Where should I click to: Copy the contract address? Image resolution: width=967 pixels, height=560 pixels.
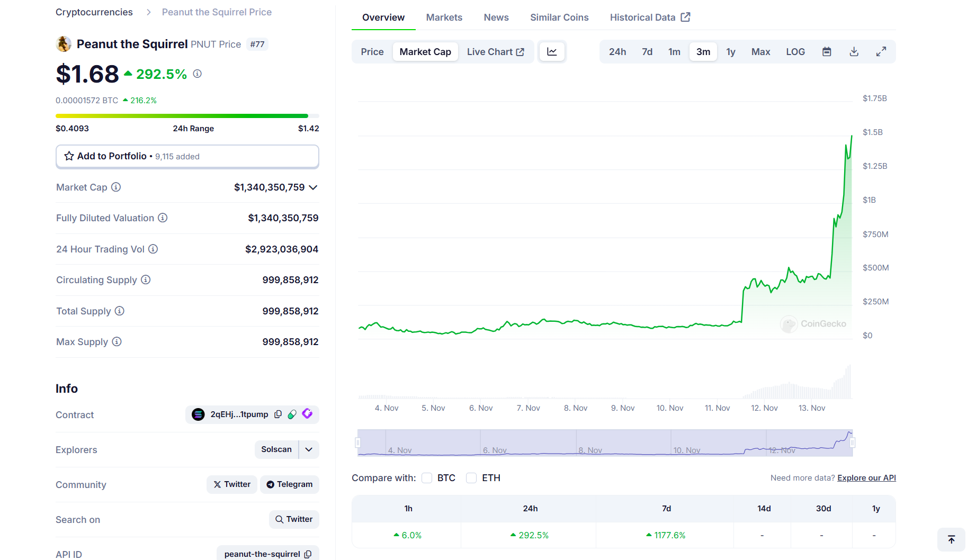pyautogui.click(x=278, y=414)
